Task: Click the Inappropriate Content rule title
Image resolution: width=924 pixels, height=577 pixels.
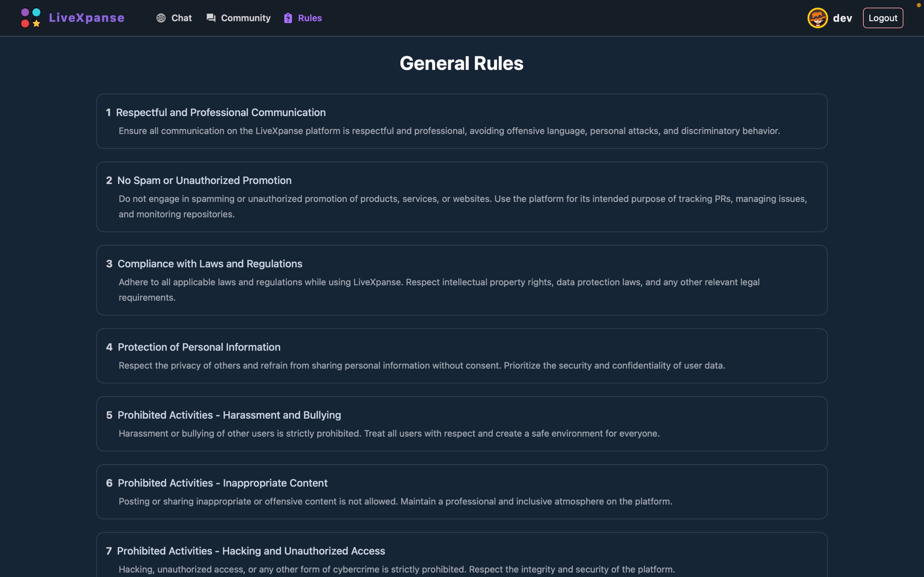Action: coord(223,483)
